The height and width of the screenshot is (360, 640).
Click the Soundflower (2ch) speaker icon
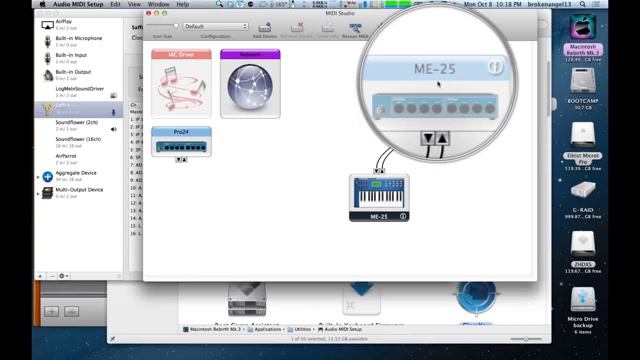click(x=113, y=129)
